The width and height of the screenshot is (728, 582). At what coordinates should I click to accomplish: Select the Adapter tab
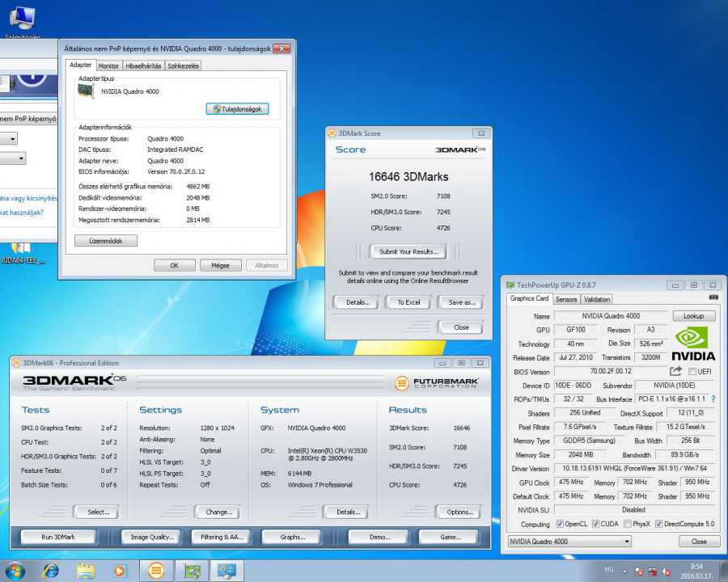pyautogui.click(x=80, y=65)
